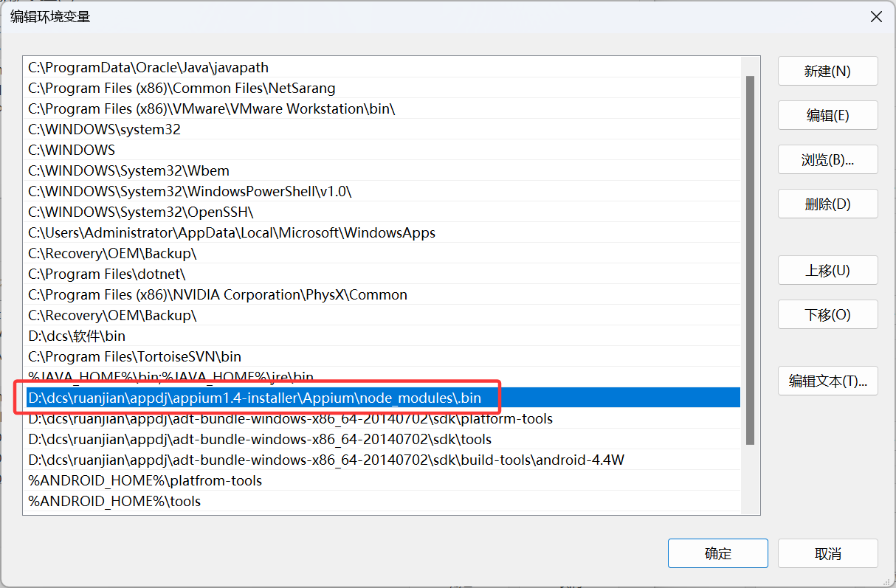Click the path list vertical scrollbar
896x588 pixels.
[750, 260]
